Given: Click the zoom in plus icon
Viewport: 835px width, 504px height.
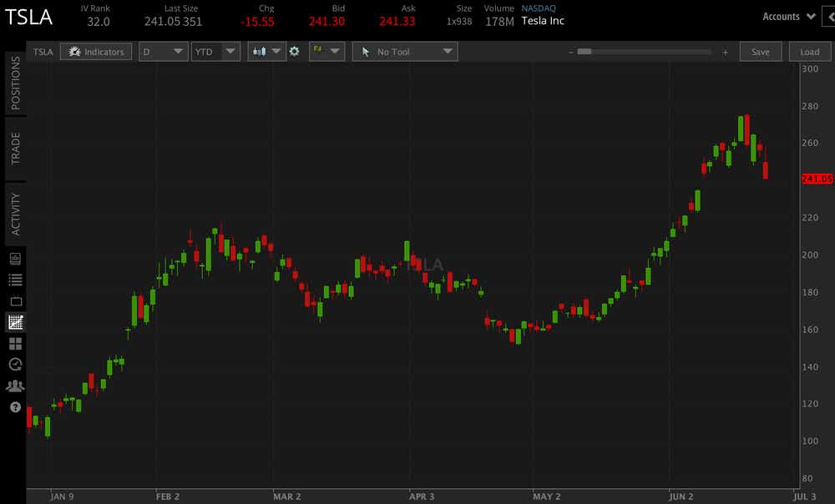Looking at the screenshot, I should coord(725,53).
